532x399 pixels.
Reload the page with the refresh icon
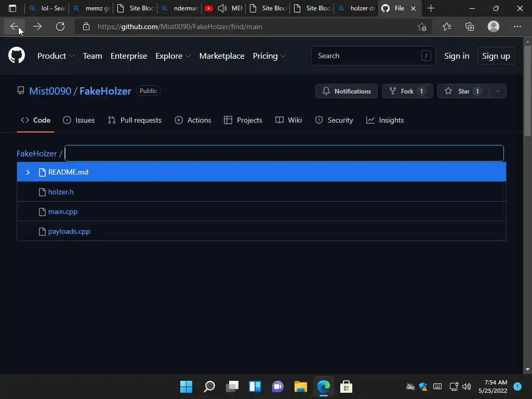(60, 26)
